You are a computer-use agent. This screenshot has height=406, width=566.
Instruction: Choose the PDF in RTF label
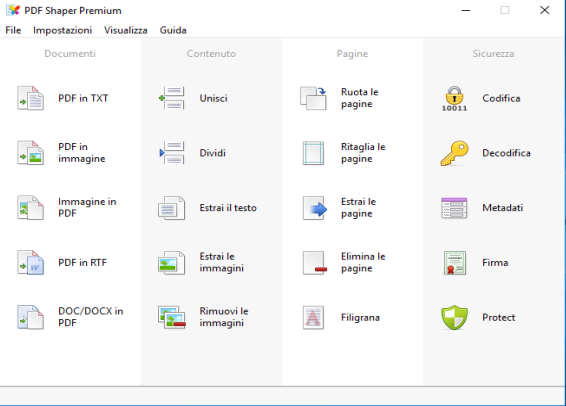coord(83,263)
